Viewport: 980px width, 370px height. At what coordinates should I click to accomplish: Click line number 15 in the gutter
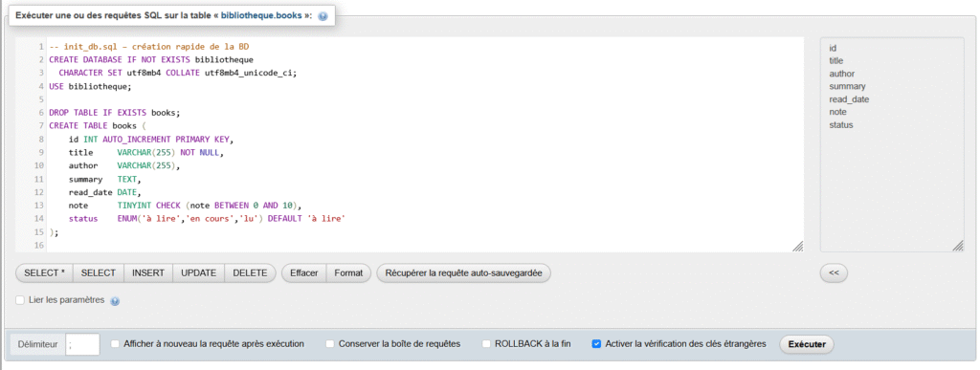coord(39,232)
